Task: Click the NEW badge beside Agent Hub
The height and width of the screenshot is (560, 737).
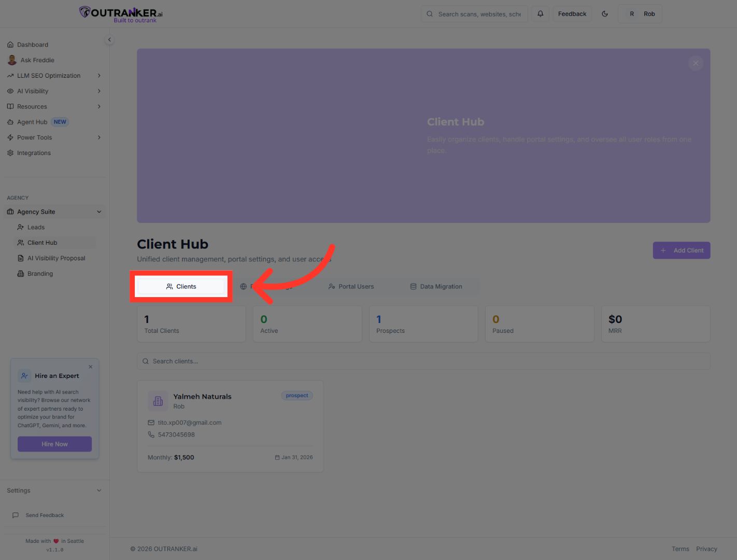Action: [x=60, y=122]
